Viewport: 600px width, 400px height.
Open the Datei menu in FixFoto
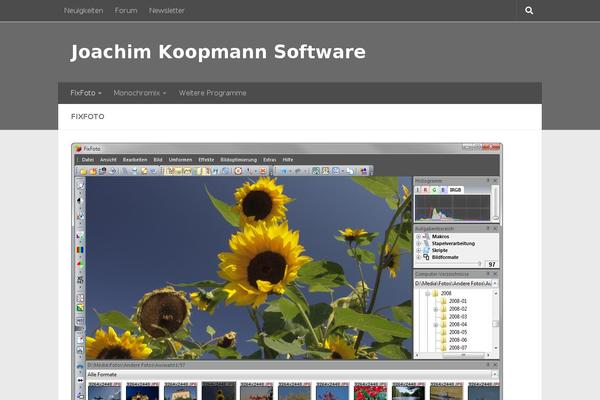[88, 160]
